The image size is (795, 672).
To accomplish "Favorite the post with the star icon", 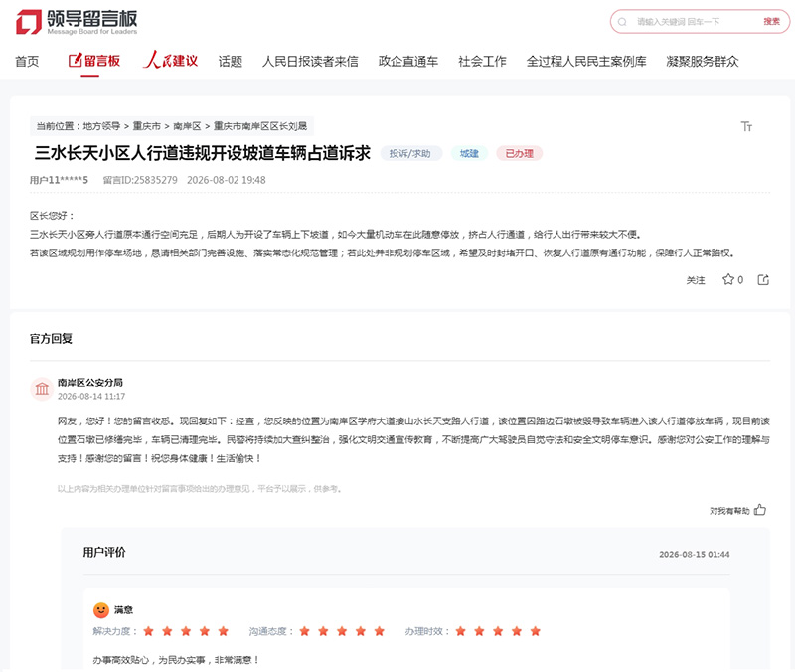I will click(728, 279).
